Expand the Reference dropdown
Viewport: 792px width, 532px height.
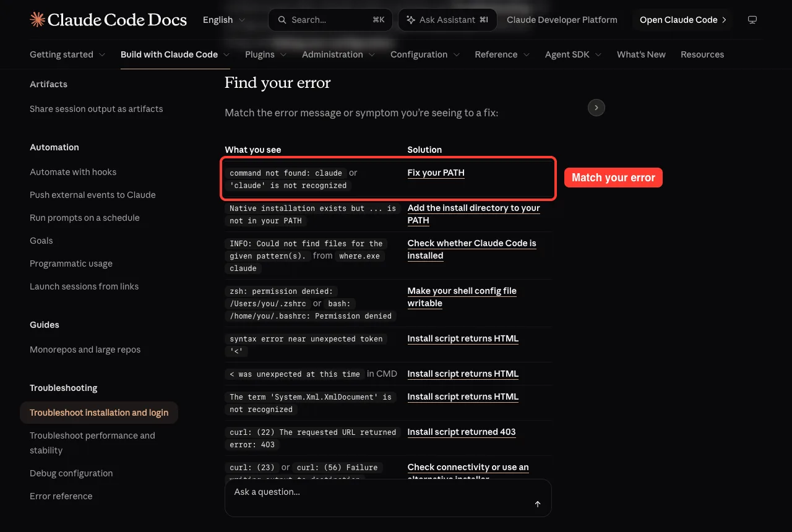[502, 54]
